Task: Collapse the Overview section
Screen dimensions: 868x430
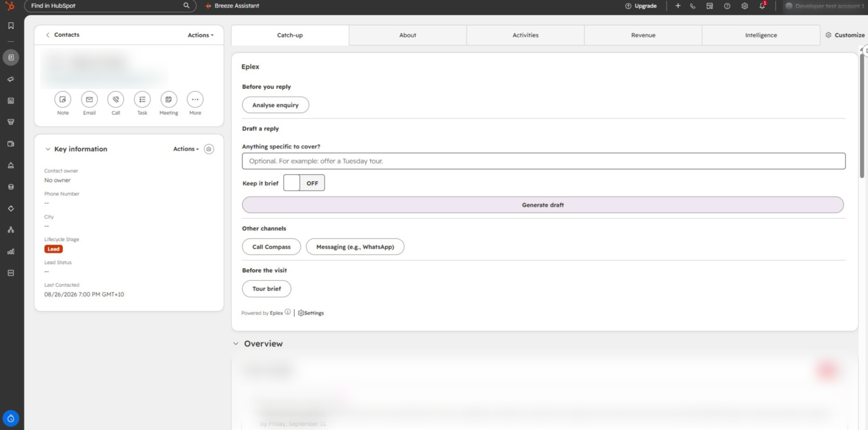Action: point(236,343)
